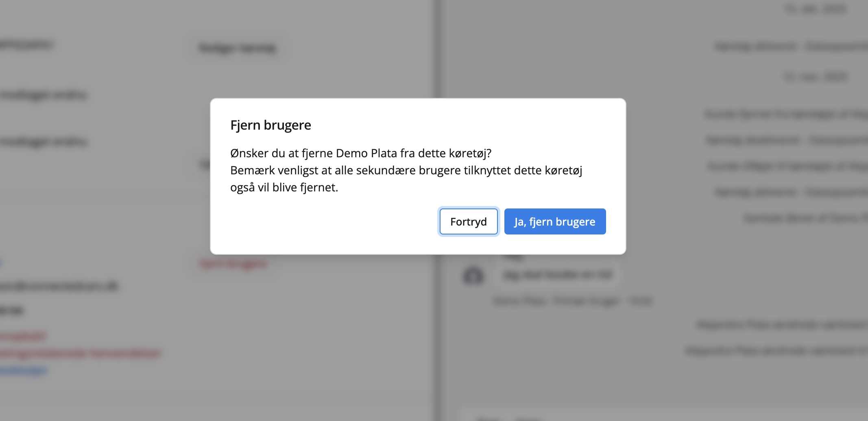Click the "Ønsker du at fjerne Demo Plata" question
The image size is (868, 421).
(x=361, y=153)
